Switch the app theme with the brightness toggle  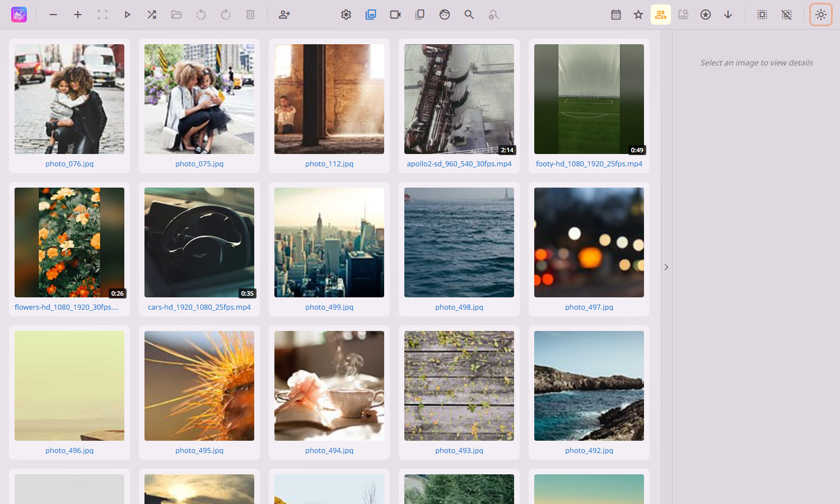pos(820,15)
